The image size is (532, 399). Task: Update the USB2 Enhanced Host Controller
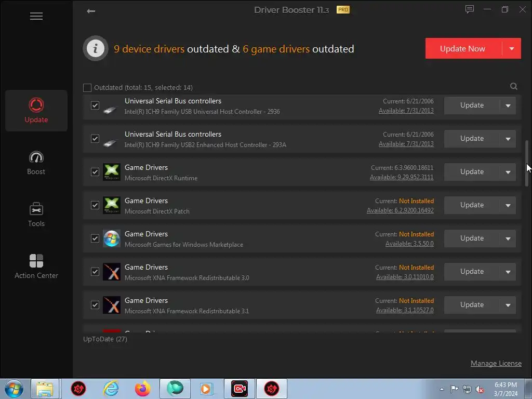pos(472,139)
